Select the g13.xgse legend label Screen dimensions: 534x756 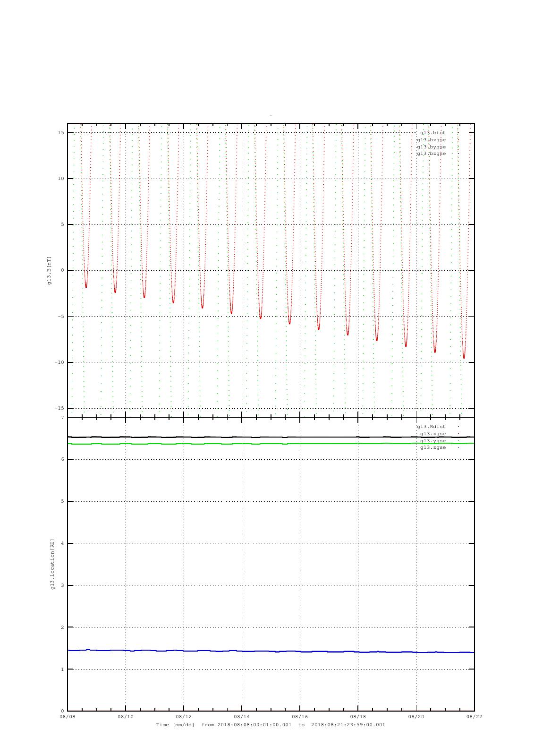click(432, 434)
